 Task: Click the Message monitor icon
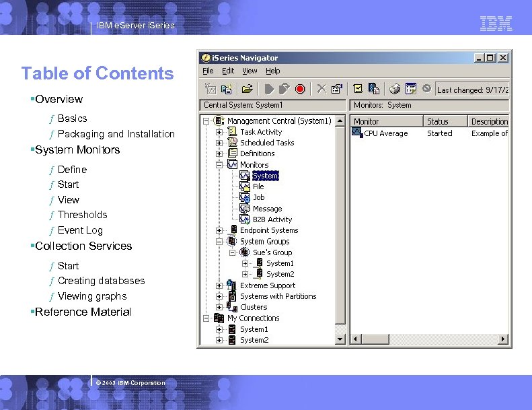point(245,208)
